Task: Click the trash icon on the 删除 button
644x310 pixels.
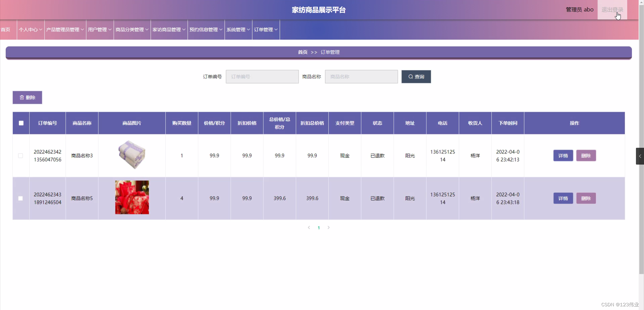Action: 22,97
